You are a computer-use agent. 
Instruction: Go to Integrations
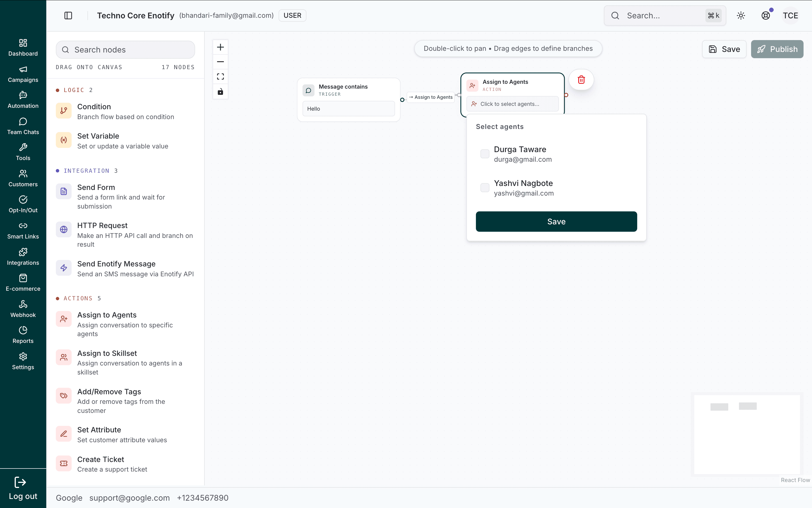pos(23,256)
